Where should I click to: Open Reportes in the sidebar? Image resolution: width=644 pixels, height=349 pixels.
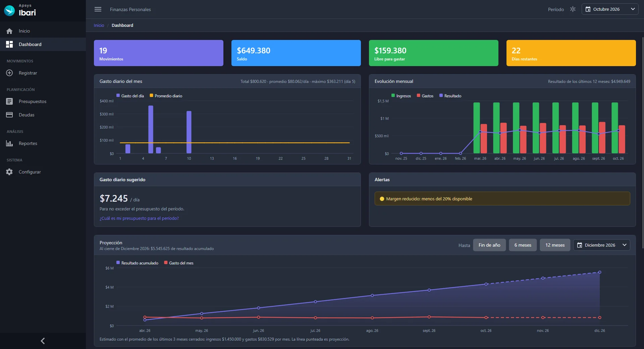[43, 143]
